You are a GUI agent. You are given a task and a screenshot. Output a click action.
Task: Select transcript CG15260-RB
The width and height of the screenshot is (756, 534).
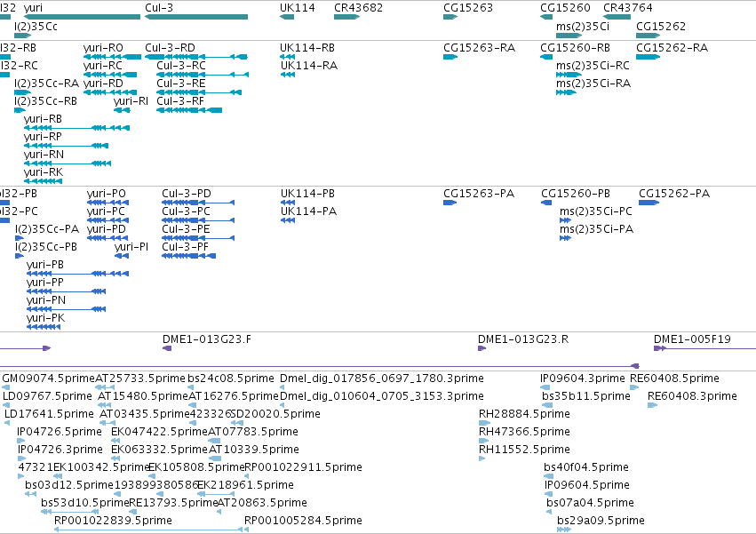point(546,57)
